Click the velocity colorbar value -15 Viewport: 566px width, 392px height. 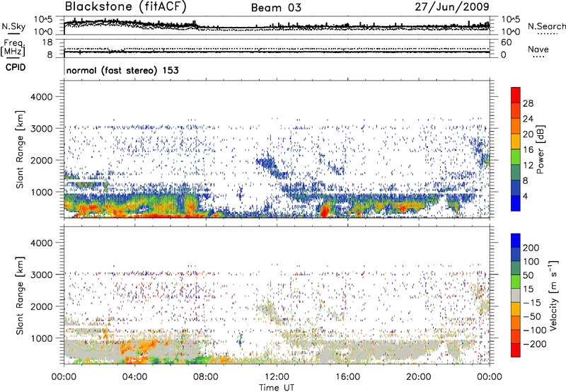(x=532, y=303)
